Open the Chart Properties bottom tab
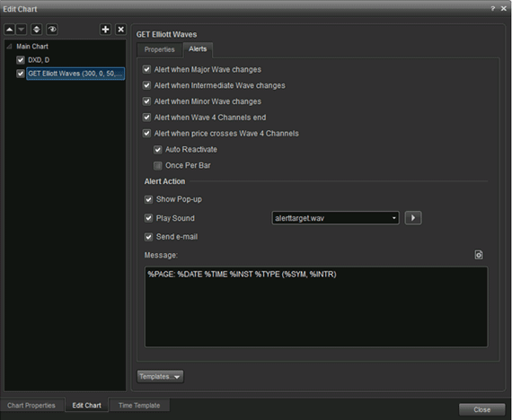This screenshot has height=420, width=512. coord(31,406)
